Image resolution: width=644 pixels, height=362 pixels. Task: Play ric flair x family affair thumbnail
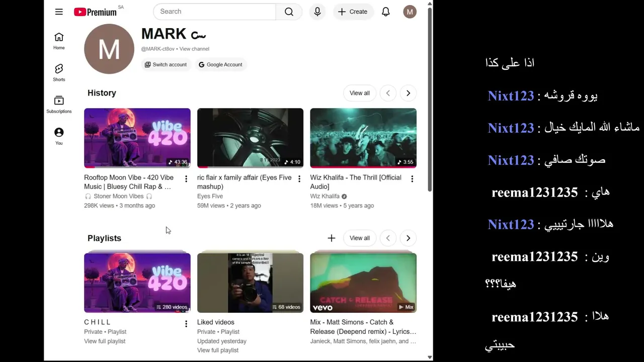[250, 138]
